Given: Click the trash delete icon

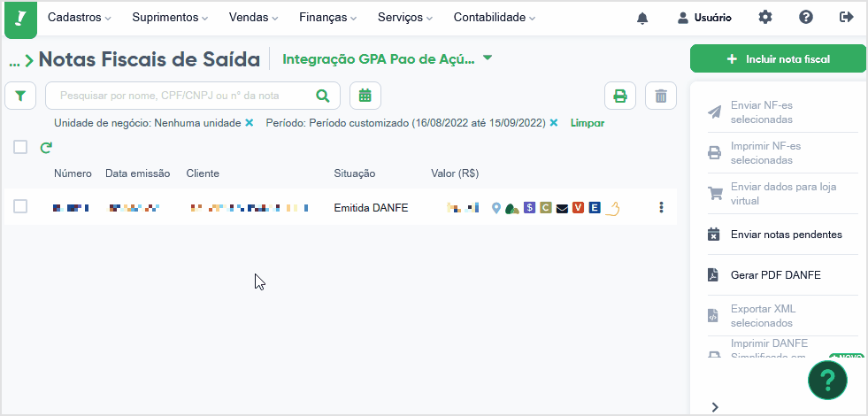Looking at the screenshot, I should 661,96.
